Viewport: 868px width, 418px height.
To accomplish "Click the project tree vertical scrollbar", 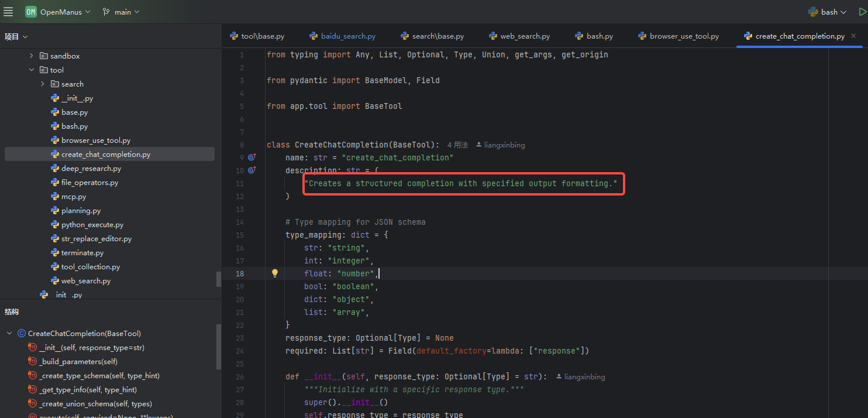I will tap(219, 279).
